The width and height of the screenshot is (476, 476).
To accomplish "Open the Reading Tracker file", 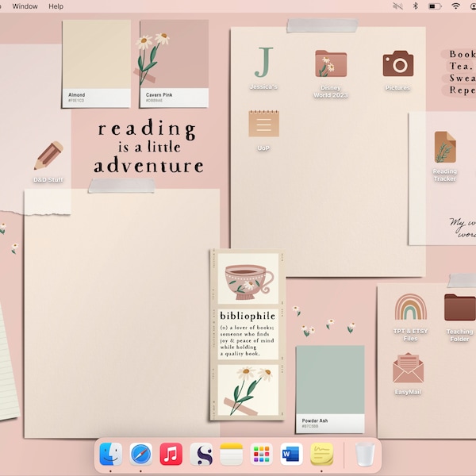I will coord(445,147).
